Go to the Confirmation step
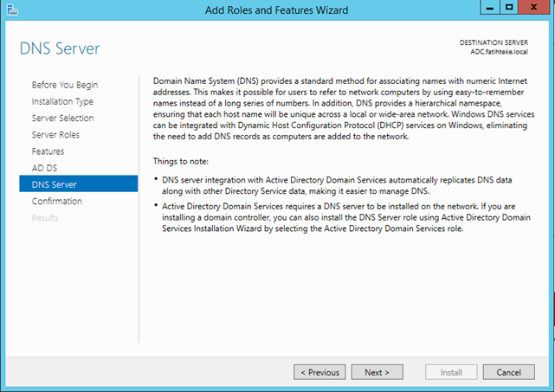Screen dimensions: 555x392 [x=57, y=202]
